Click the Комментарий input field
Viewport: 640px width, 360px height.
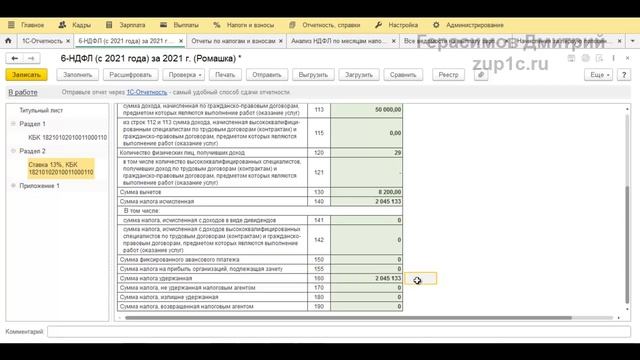tap(339, 331)
